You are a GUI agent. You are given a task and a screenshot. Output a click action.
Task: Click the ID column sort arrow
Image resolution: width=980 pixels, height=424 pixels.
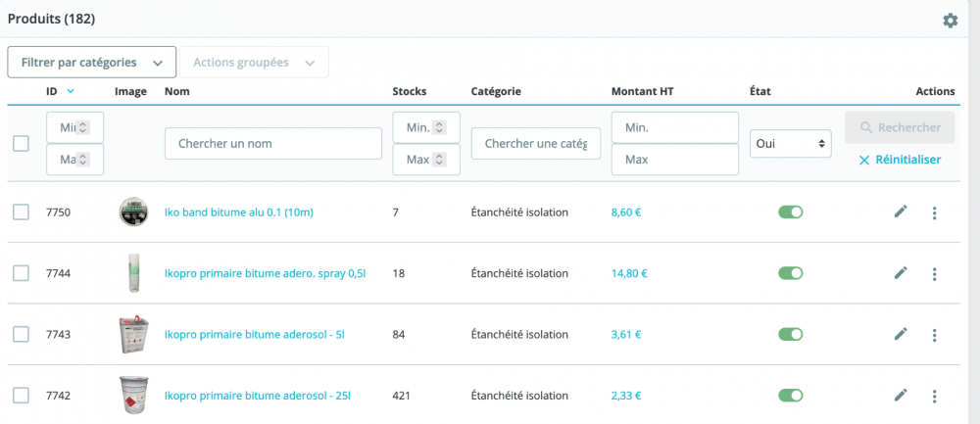pos(71,92)
